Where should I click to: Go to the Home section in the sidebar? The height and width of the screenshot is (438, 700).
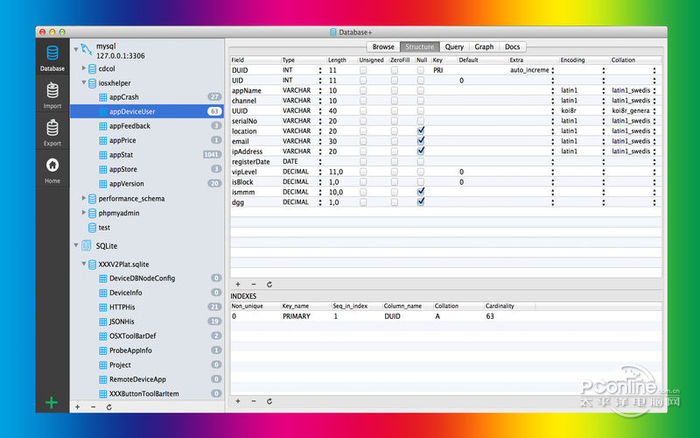tap(52, 169)
